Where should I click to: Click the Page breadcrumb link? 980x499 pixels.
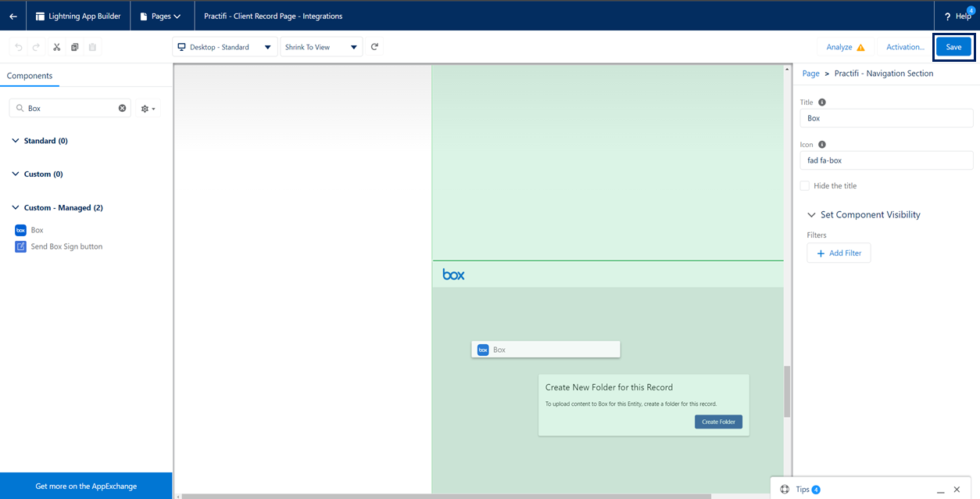point(811,74)
